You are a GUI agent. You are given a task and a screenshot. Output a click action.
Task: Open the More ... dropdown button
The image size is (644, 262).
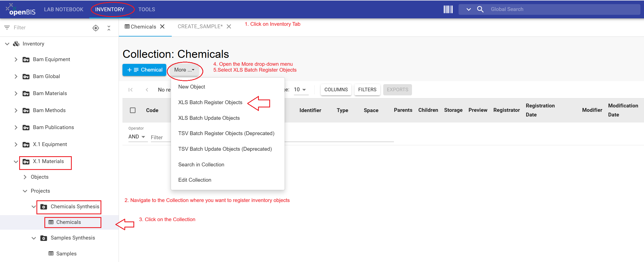[184, 70]
